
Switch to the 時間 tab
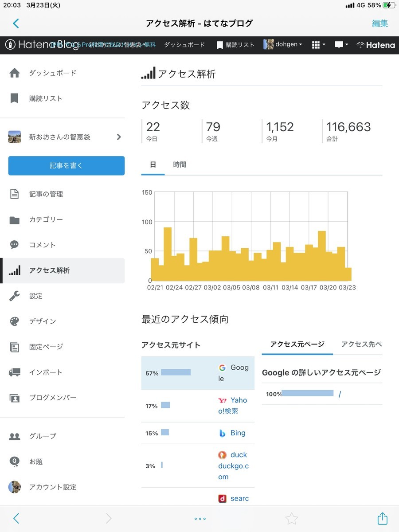pos(180,164)
